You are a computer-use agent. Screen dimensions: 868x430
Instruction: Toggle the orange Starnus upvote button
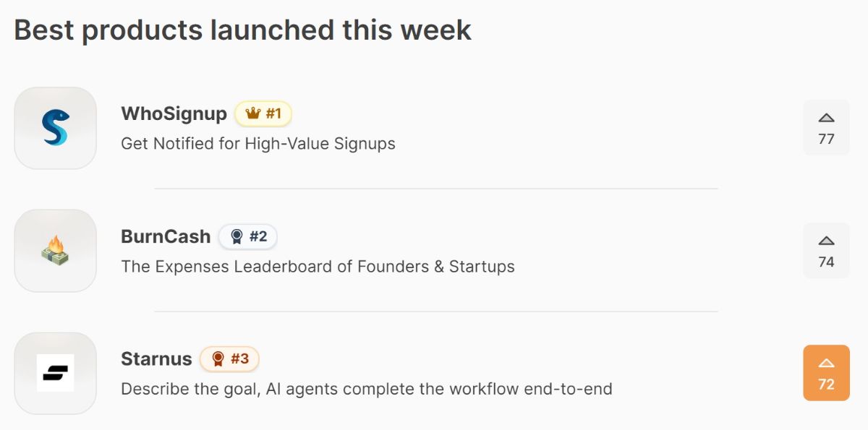click(x=826, y=372)
